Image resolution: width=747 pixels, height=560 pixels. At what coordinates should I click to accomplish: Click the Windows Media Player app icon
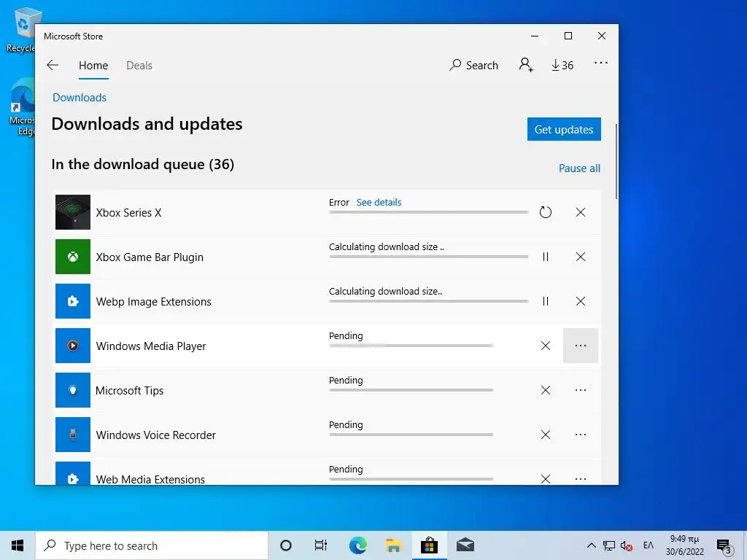tap(73, 346)
